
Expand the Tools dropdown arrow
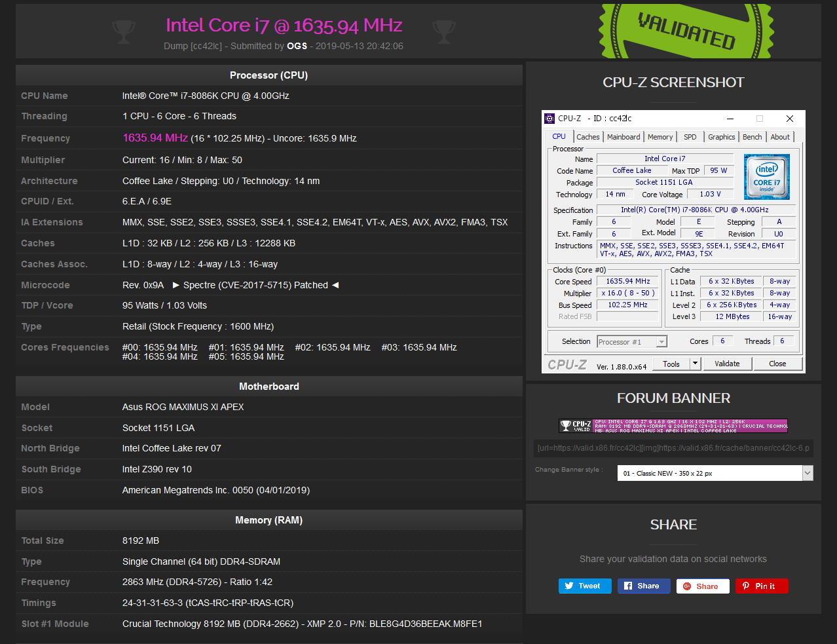click(x=696, y=364)
